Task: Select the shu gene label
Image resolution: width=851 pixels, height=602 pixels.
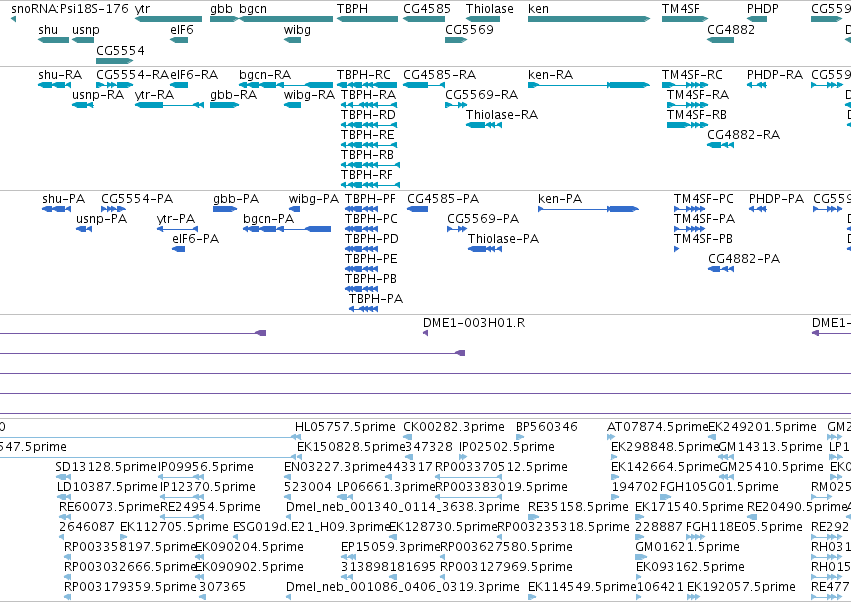Action: [48, 29]
